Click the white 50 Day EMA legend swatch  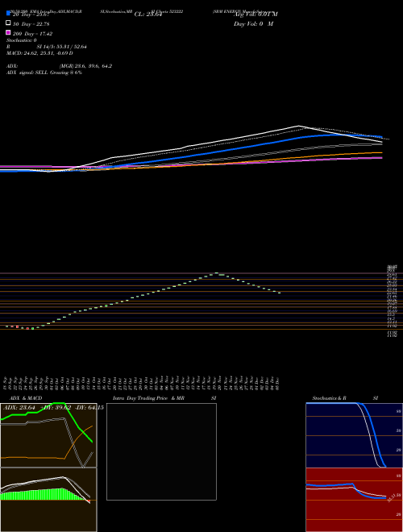[9, 23]
